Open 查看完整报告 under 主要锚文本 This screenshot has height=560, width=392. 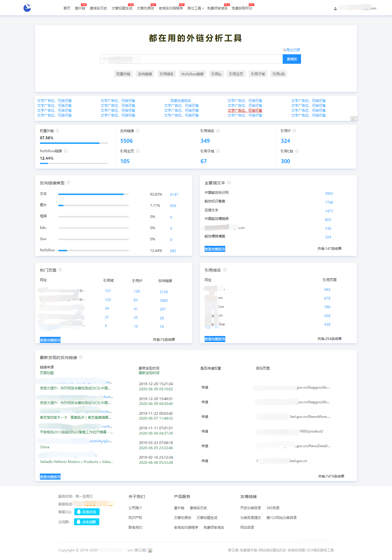215,249
